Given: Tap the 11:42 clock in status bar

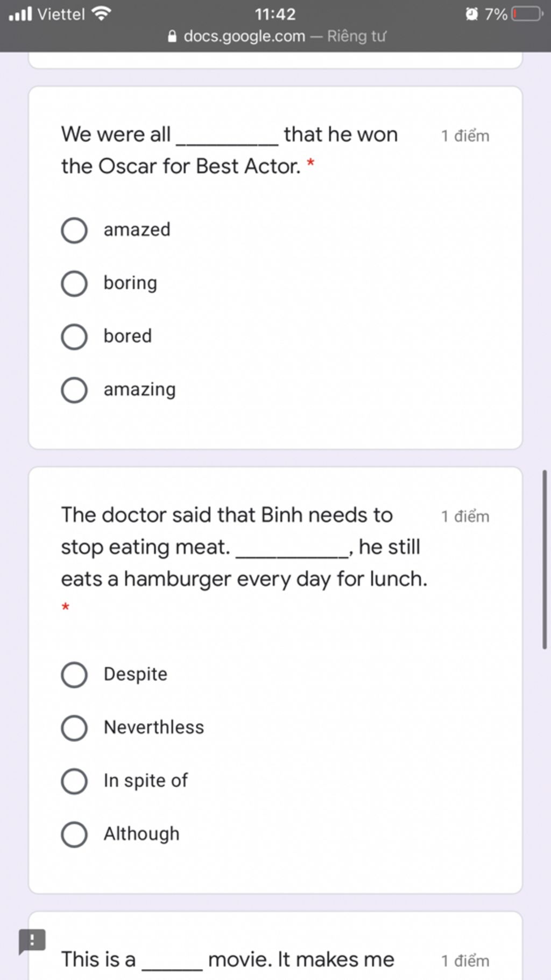Looking at the screenshot, I should click(x=275, y=14).
